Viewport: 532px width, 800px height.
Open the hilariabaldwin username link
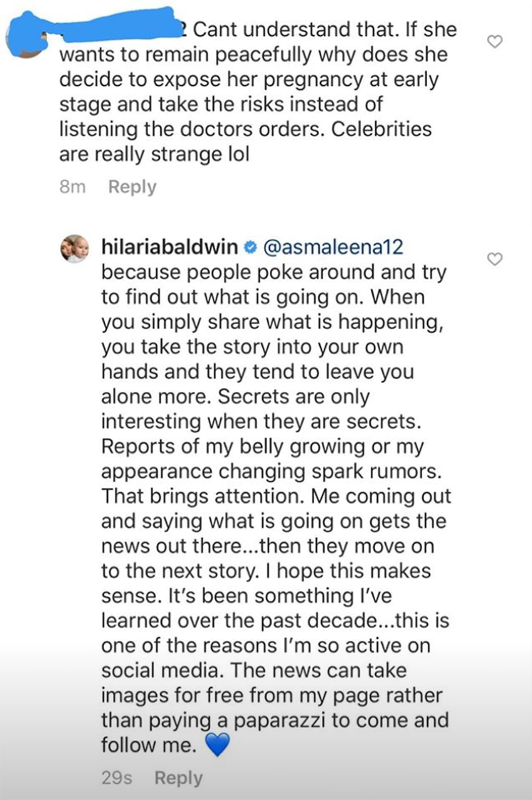[x=170, y=247]
